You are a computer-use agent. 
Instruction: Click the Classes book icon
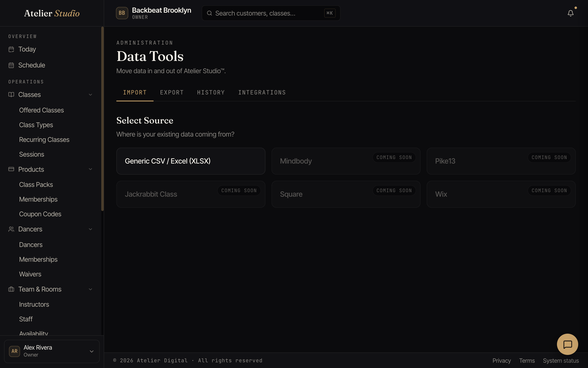coord(11,94)
